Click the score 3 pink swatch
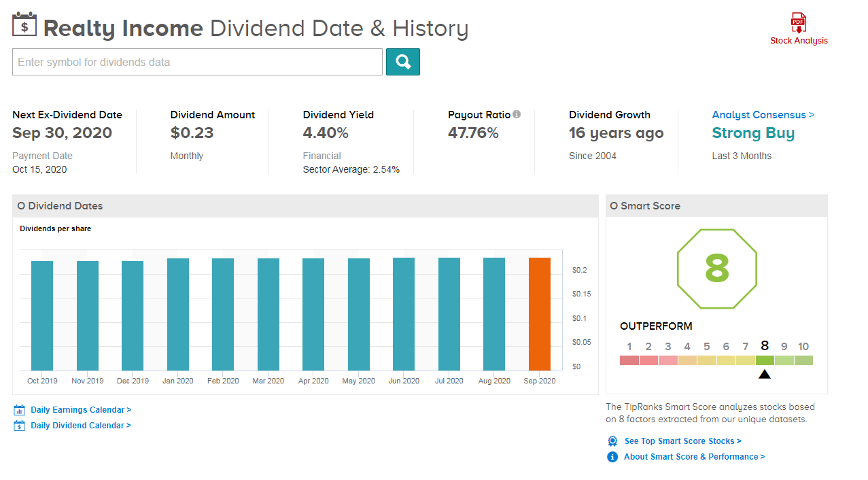Viewport: 868px width, 480px height. (x=668, y=360)
